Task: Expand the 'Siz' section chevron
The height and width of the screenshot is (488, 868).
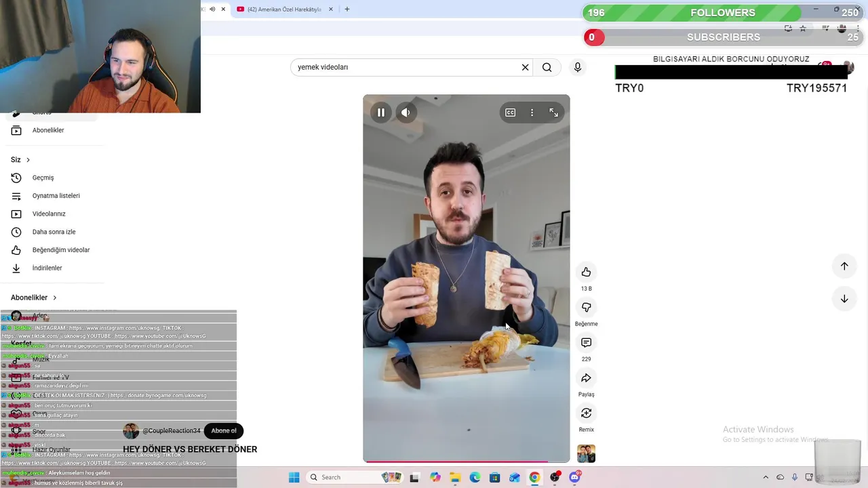Action: (28, 160)
